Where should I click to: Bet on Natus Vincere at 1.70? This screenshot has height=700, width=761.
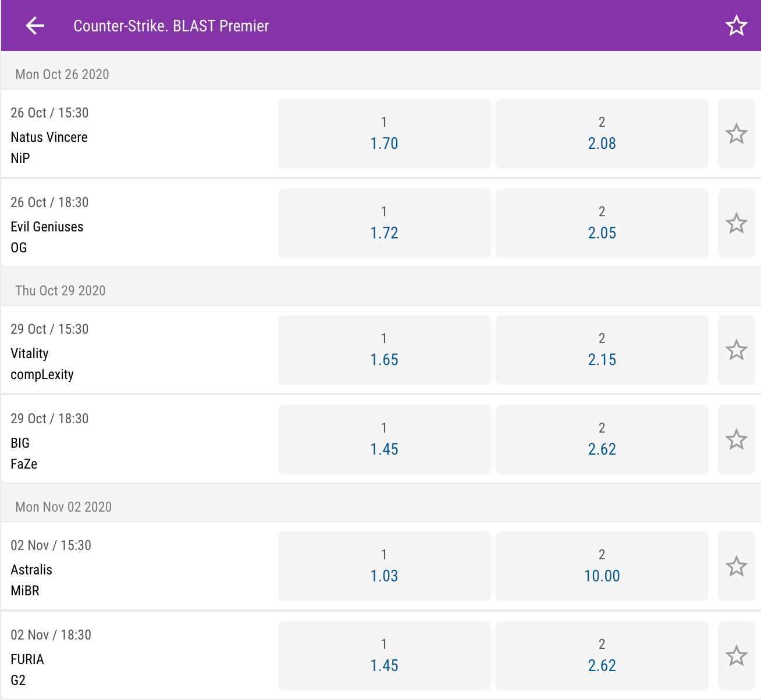[385, 134]
